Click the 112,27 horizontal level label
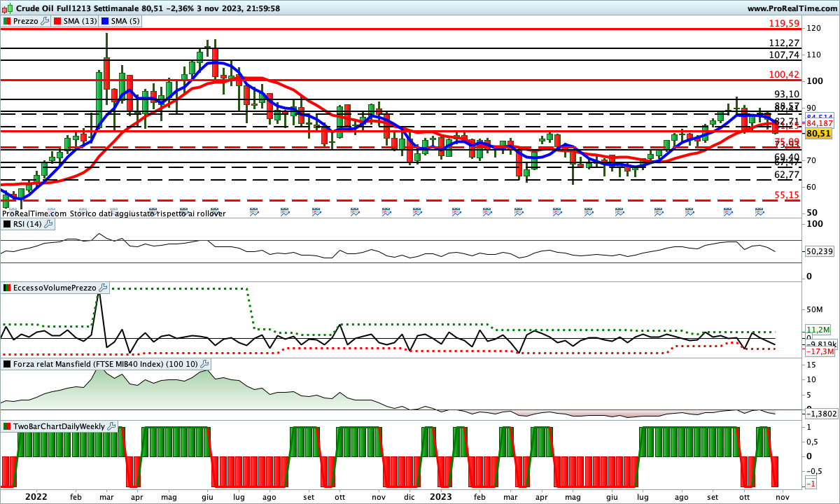 [784, 43]
